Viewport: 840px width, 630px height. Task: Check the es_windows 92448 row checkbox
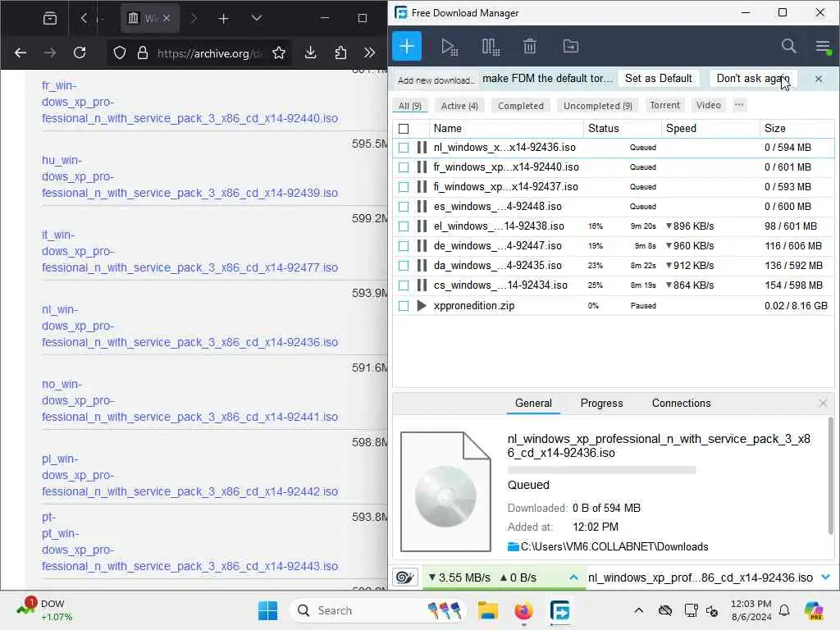tap(404, 206)
